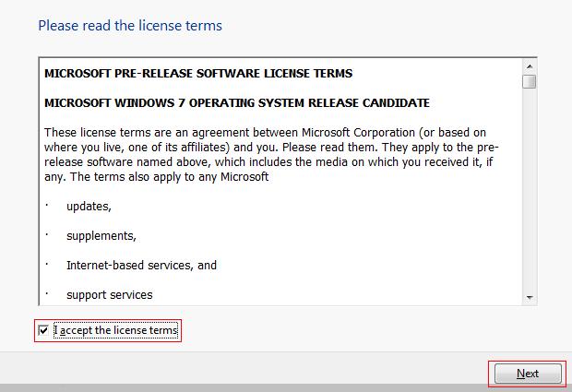This screenshot has height=392, width=572.
Task: Click the "Internet-based services, and" list item
Action: point(141,265)
